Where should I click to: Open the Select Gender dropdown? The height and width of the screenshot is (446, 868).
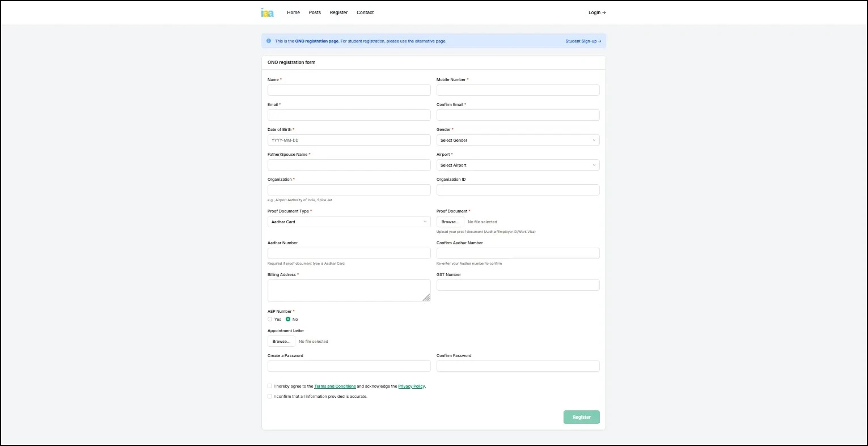517,140
